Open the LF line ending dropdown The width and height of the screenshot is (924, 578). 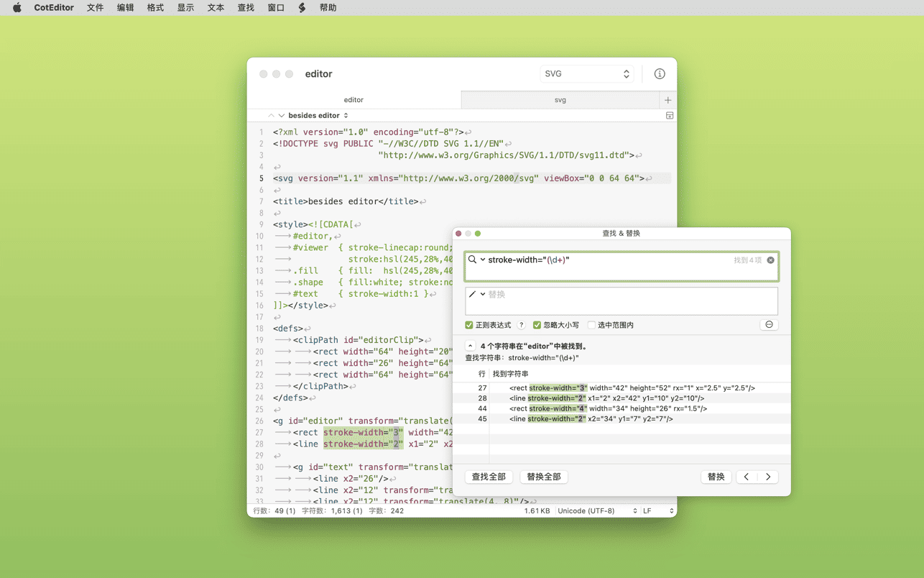[x=658, y=511]
